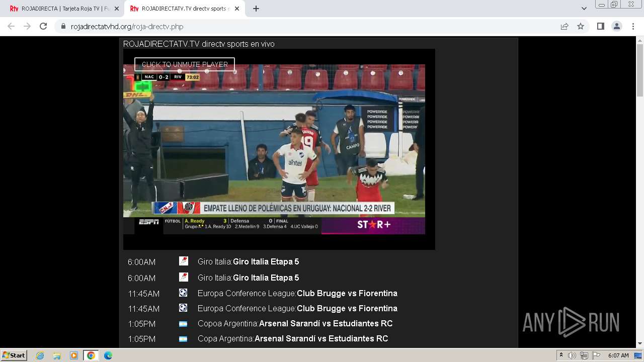Close the ROJADIRECTATV.TV directv sports tab
The width and height of the screenshot is (644, 362).
(x=237, y=9)
